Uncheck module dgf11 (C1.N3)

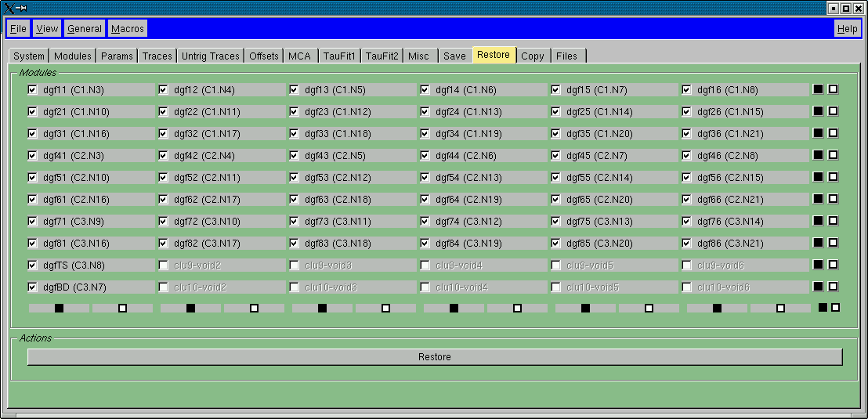click(33, 89)
